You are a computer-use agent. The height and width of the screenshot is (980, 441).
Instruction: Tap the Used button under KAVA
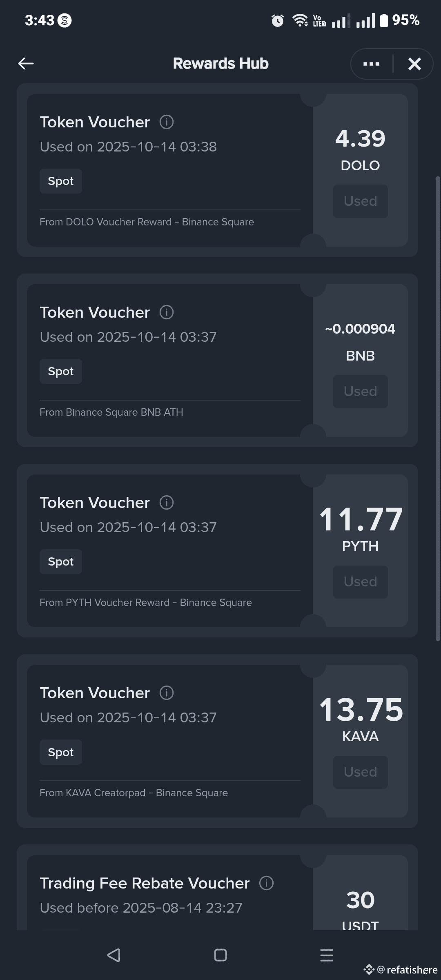pos(360,772)
